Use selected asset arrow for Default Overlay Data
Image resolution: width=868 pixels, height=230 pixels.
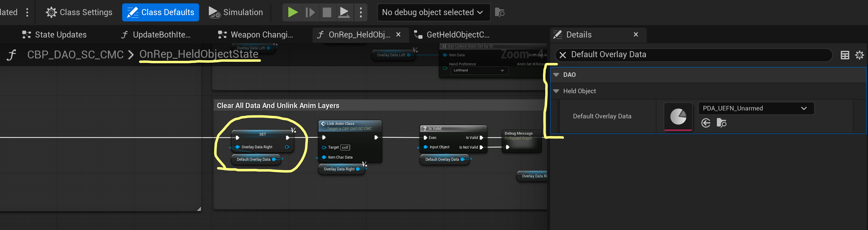click(706, 123)
